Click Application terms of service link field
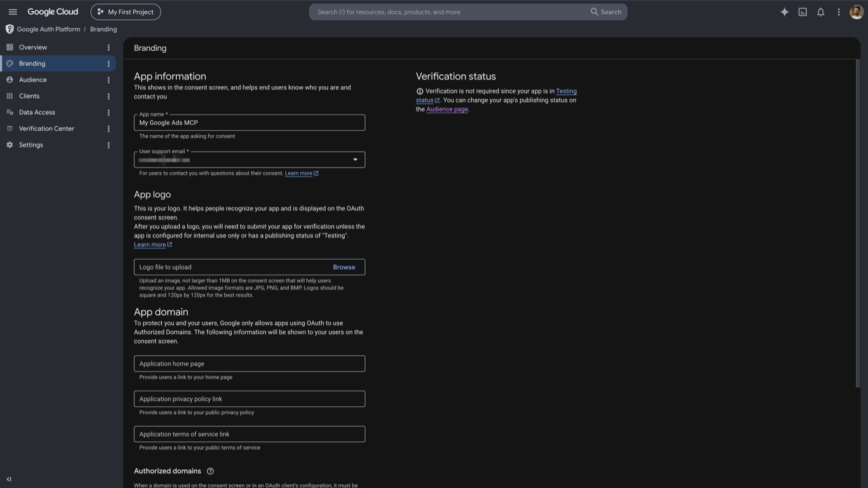This screenshot has height=488, width=868. click(x=249, y=434)
